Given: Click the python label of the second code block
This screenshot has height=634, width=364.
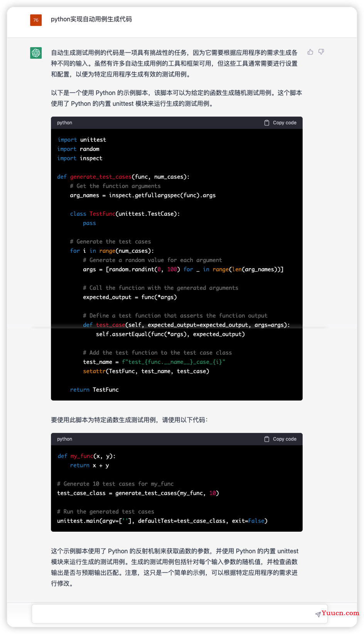Looking at the screenshot, I should click(x=64, y=439).
